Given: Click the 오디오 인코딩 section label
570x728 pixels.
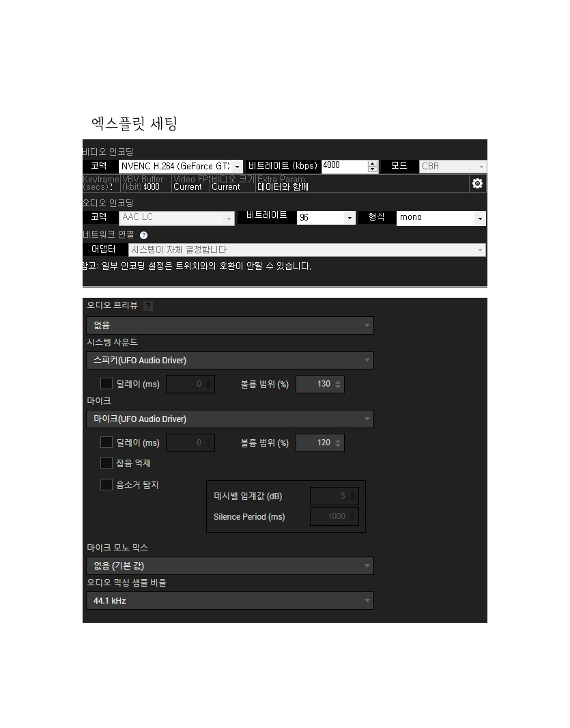Looking at the screenshot, I should tap(108, 203).
